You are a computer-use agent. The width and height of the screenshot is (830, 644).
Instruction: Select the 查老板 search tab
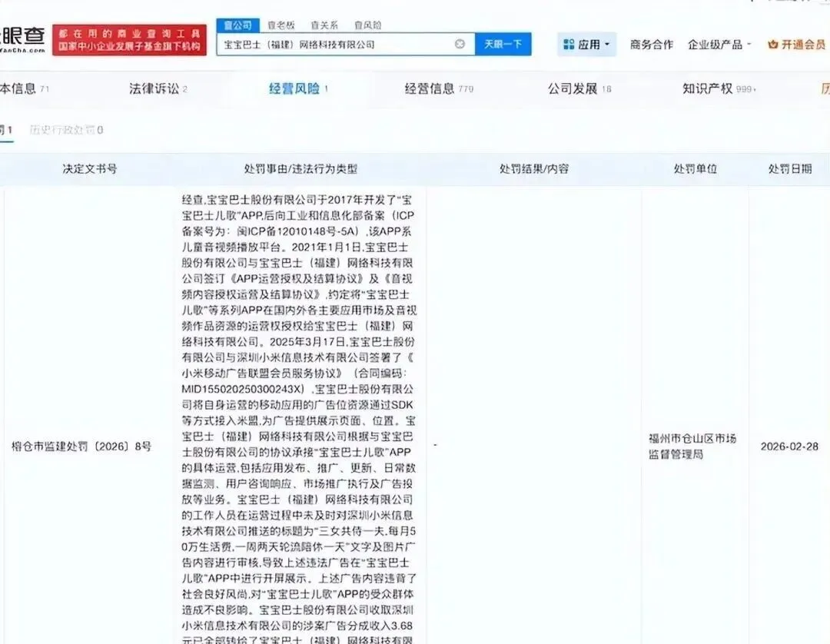(281, 25)
